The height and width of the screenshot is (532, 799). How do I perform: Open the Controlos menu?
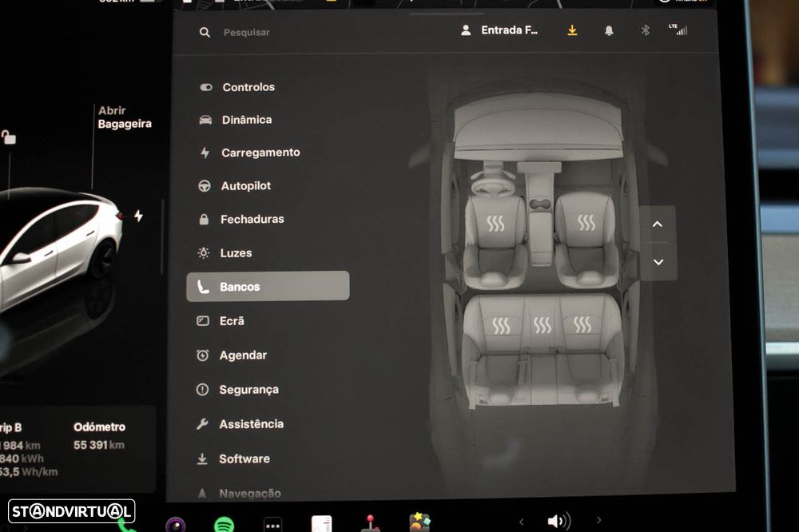(237, 87)
